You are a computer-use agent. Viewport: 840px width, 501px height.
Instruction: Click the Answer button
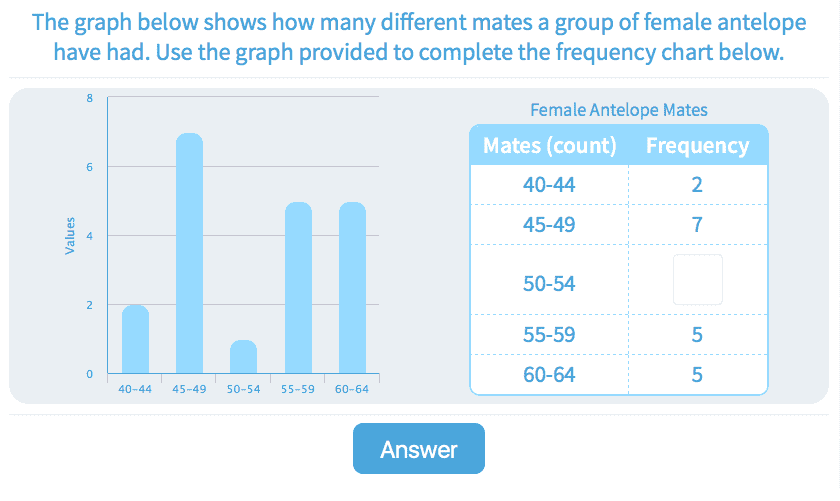click(x=418, y=449)
